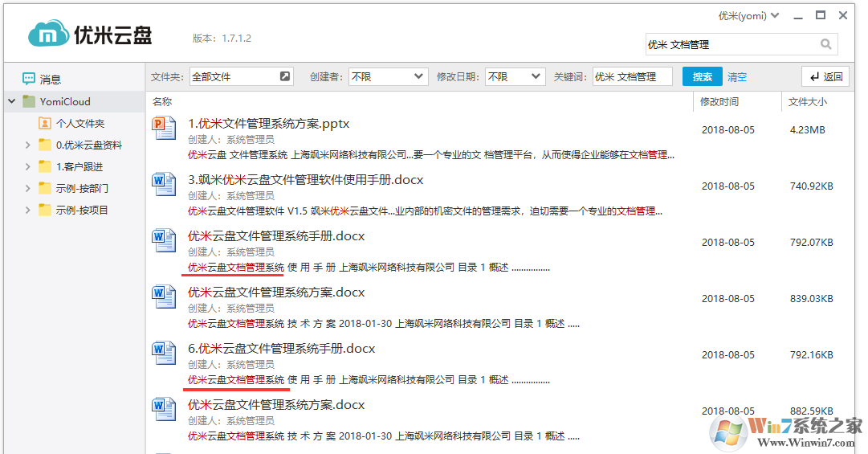This screenshot has height=454, width=868.
Task: Click the 792.16KB file size cell
Action: (x=812, y=355)
